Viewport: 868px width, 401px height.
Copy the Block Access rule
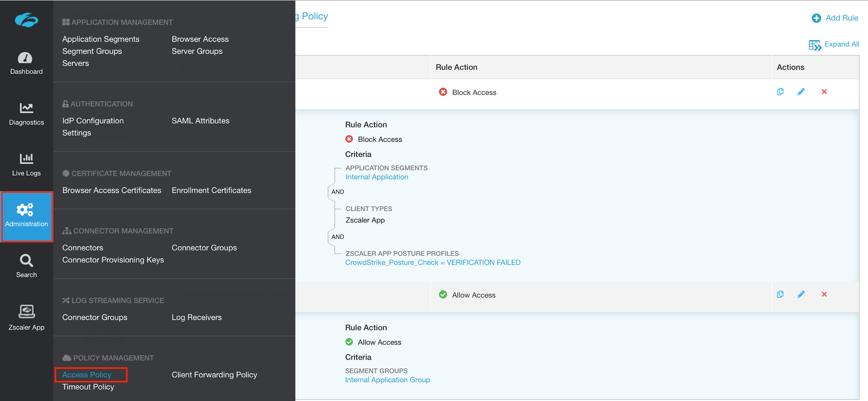(x=780, y=92)
